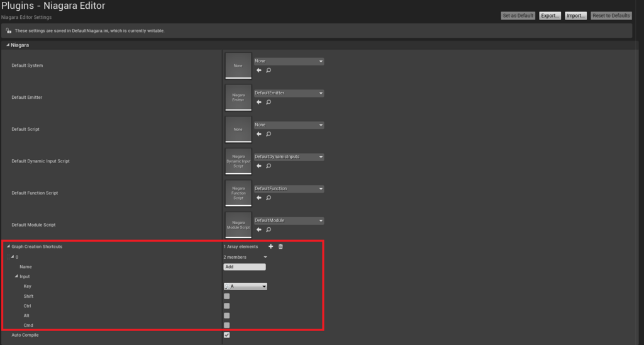This screenshot has height=345, width=644.
Task: Collapse array element 0
Action: (13, 257)
